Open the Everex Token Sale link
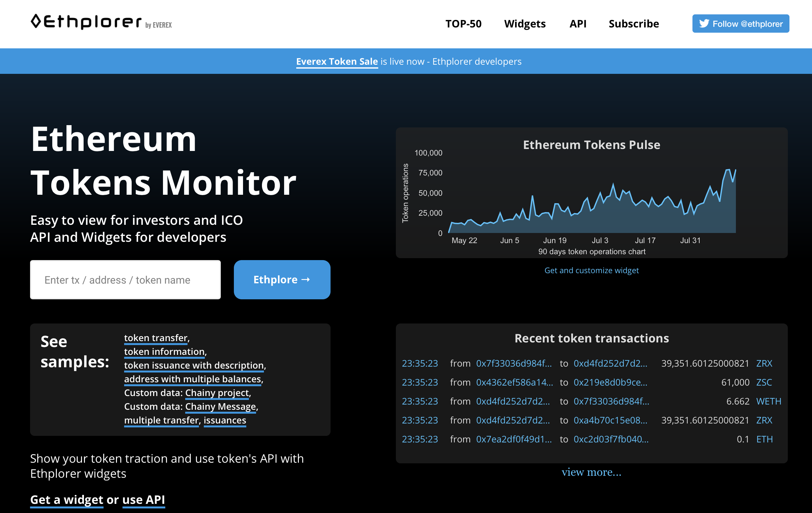The image size is (812, 513). (x=336, y=61)
